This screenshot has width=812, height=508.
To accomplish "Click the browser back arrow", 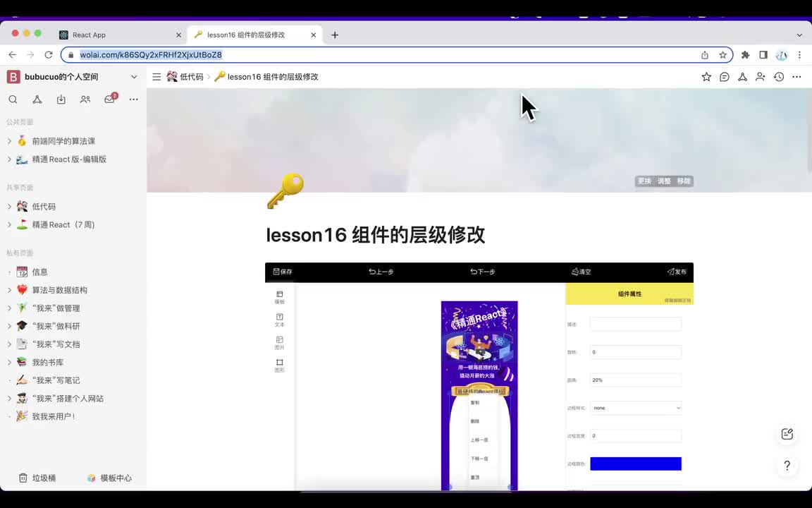I will (13, 54).
